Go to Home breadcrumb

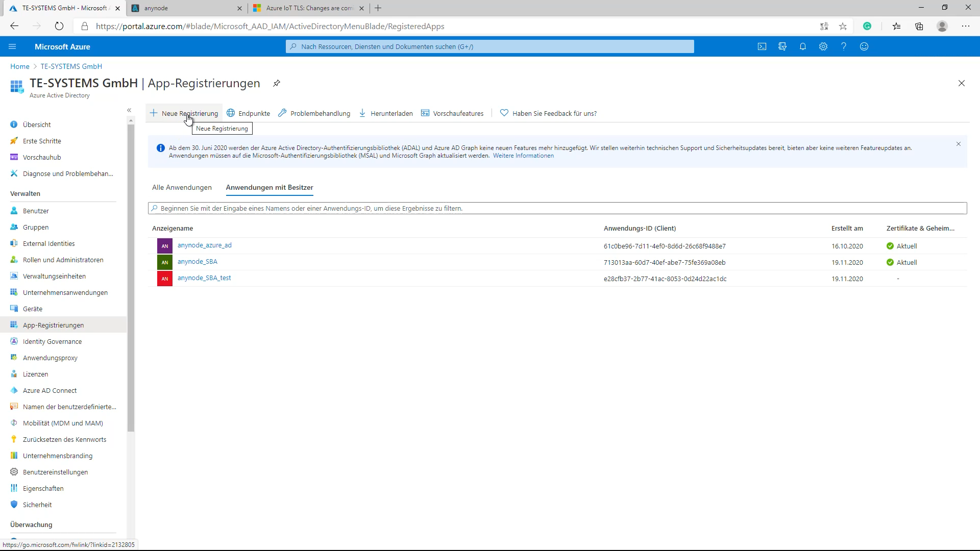click(20, 66)
